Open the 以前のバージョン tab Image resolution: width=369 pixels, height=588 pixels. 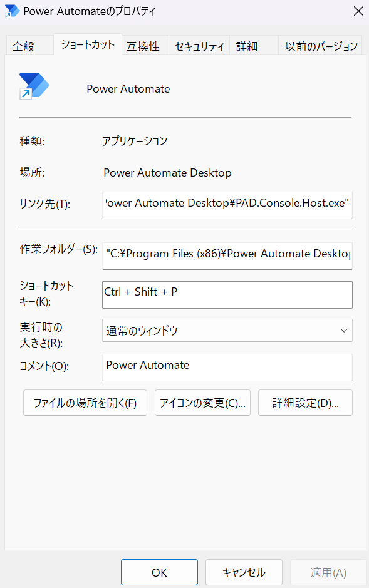pos(320,45)
